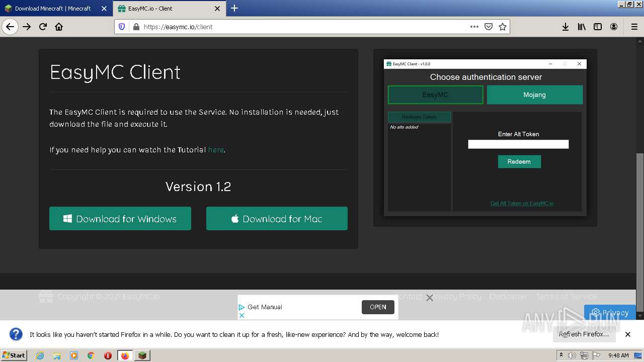Click the Refresh Firefox button

pos(584,334)
